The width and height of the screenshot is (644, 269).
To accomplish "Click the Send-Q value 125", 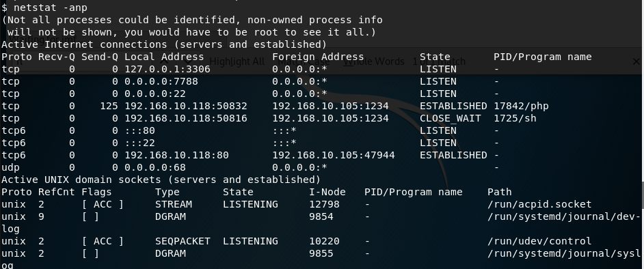I will pos(109,106).
